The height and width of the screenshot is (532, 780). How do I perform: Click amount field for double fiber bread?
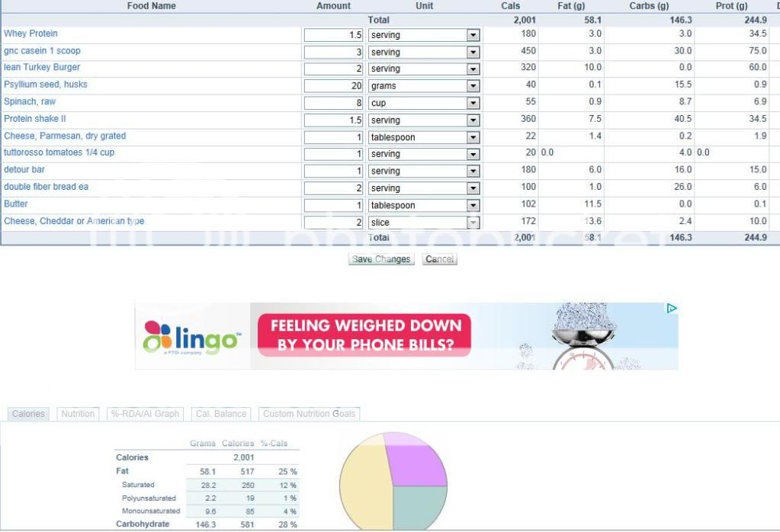pyautogui.click(x=334, y=188)
